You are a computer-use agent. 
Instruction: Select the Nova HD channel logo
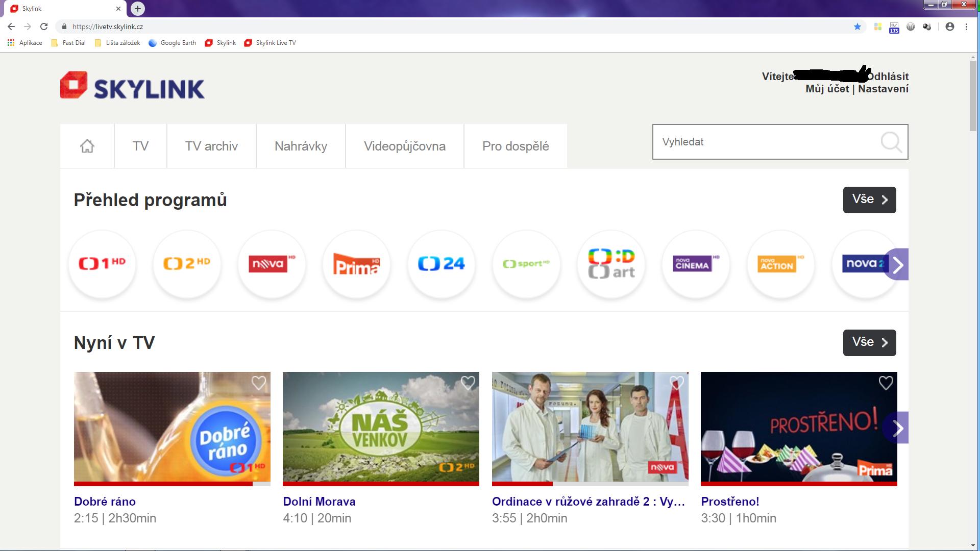[272, 264]
